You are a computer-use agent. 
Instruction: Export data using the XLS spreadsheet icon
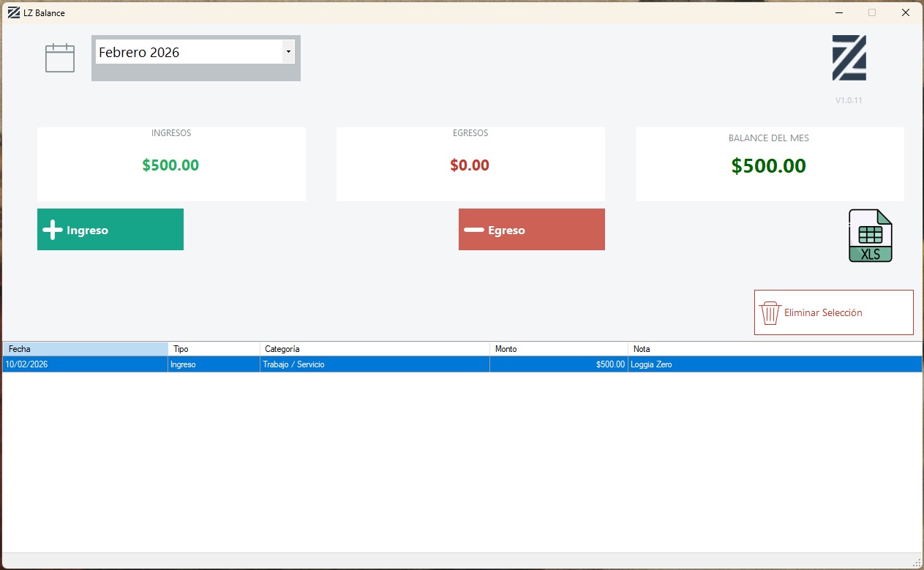coord(870,236)
